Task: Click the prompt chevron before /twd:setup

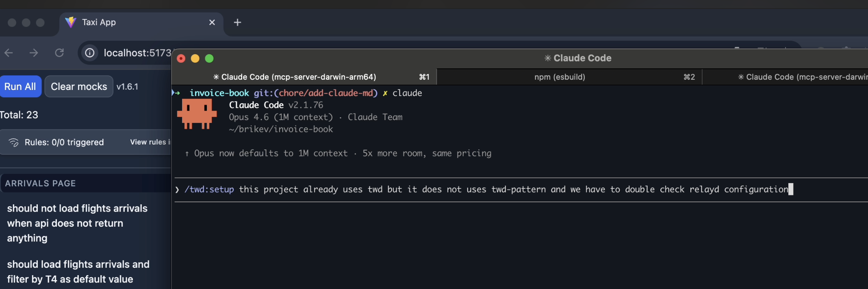Action: 177,190
